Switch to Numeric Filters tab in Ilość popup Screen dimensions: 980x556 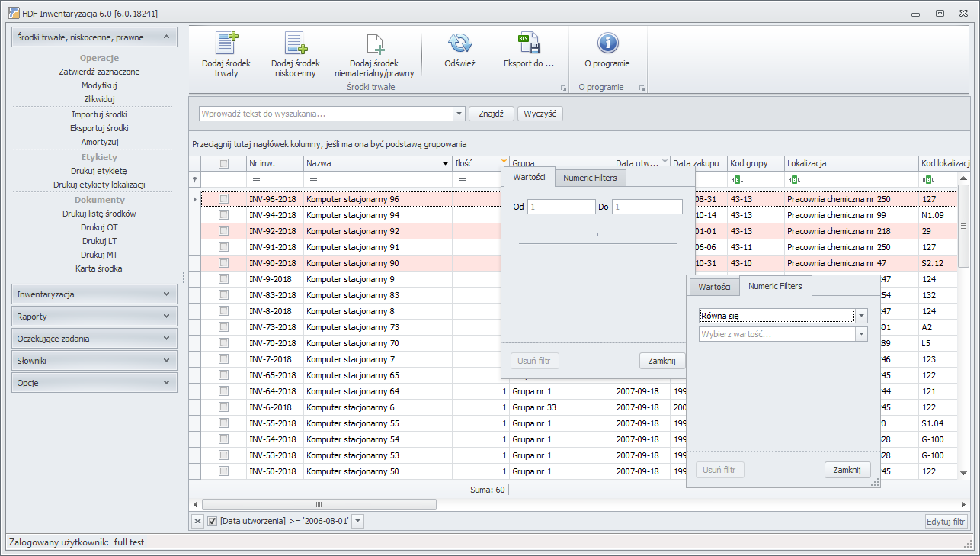coord(591,178)
